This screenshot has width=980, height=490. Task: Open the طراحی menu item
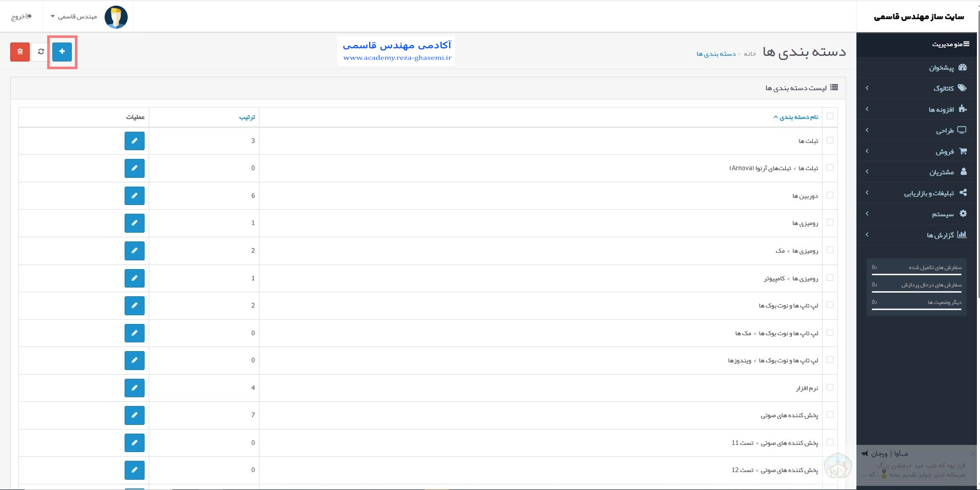(917, 130)
